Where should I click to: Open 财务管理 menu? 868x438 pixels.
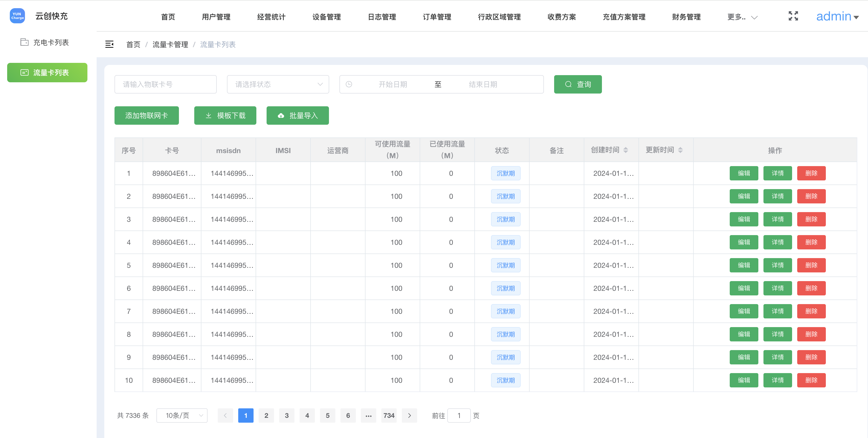click(686, 17)
